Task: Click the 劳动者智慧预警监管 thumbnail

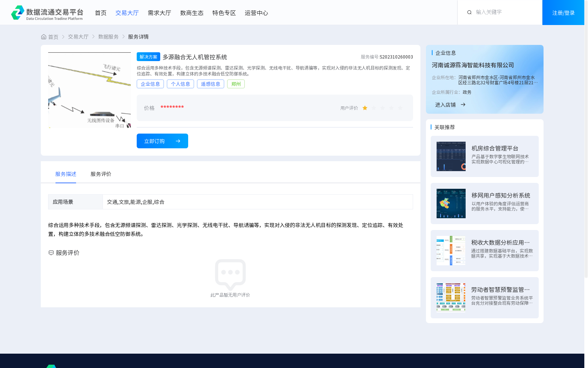Action: [x=451, y=298]
